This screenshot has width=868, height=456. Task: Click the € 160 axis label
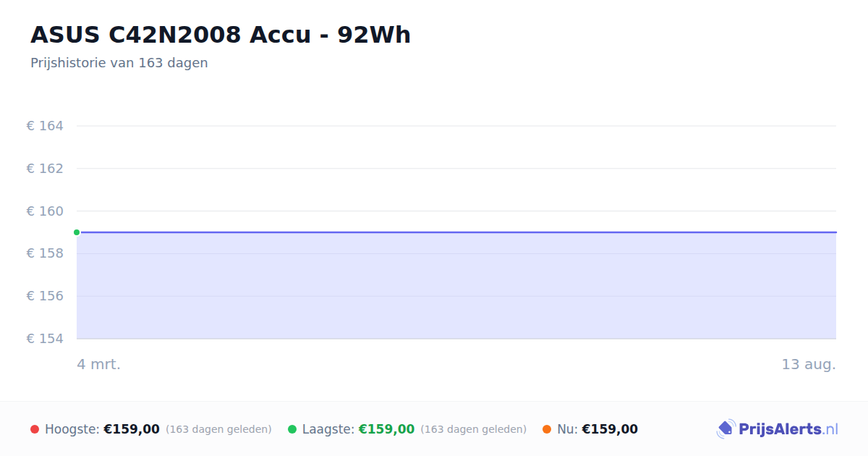click(x=45, y=211)
